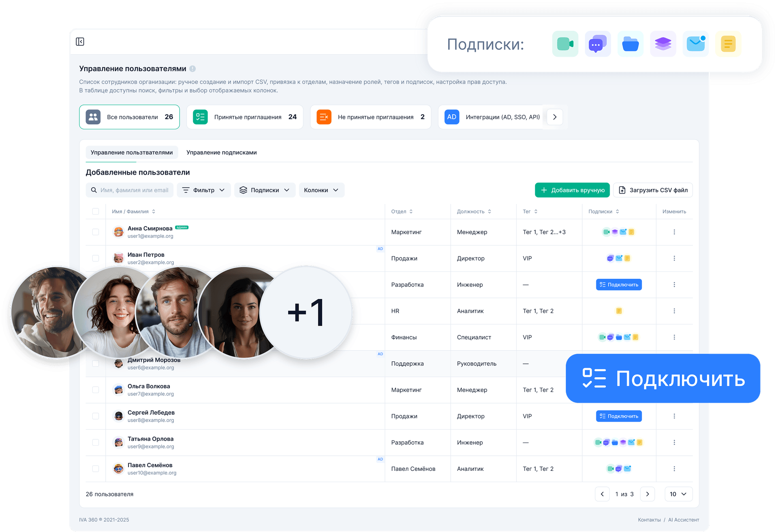Select the Не принятые приглашения card
The height and width of the screenshot is (532, 778).
coord(370,117)
